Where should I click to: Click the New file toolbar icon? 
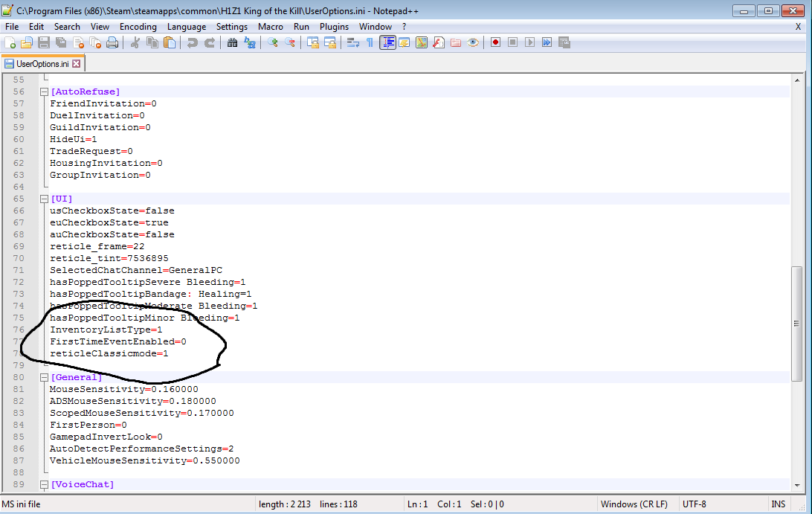pyautogui.click(x=10, y=42)
